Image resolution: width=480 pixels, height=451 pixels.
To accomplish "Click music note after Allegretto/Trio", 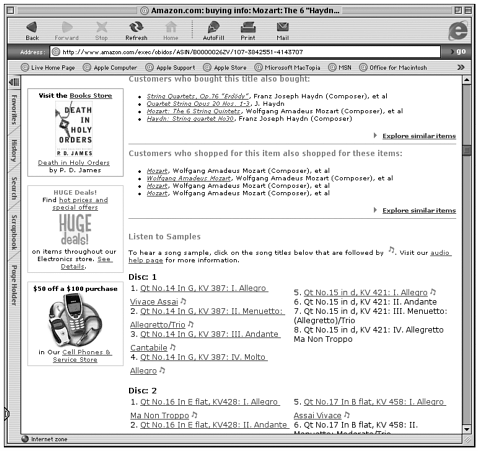I will point(190,324).
